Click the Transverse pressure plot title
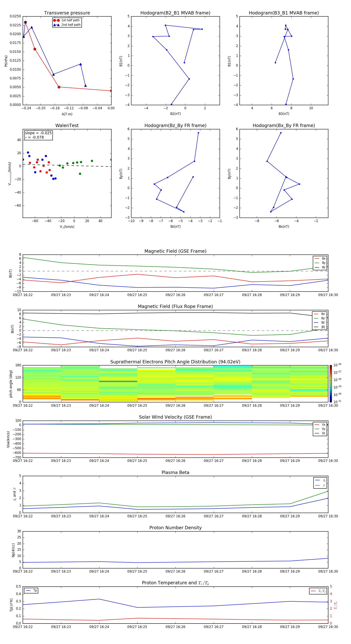 (x=67, y=13)
